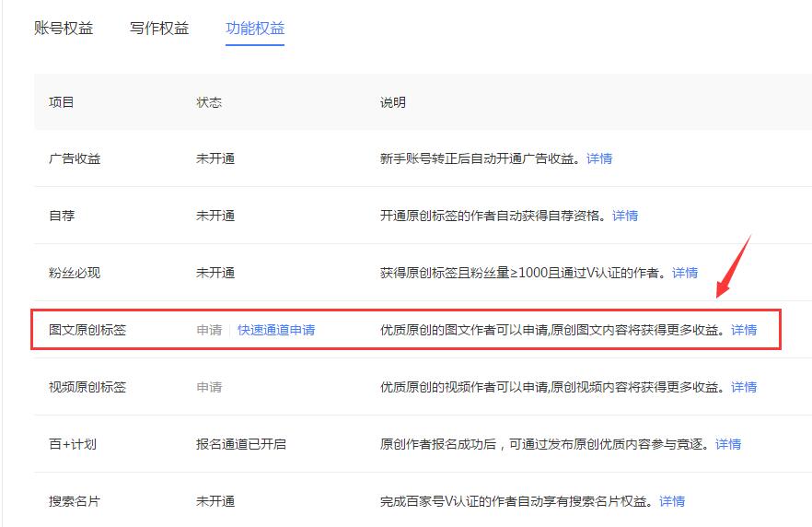The width and height of the screenshot is (812, 527).
Task: Select the 搜索名片 item name
Action: [75, 501]
